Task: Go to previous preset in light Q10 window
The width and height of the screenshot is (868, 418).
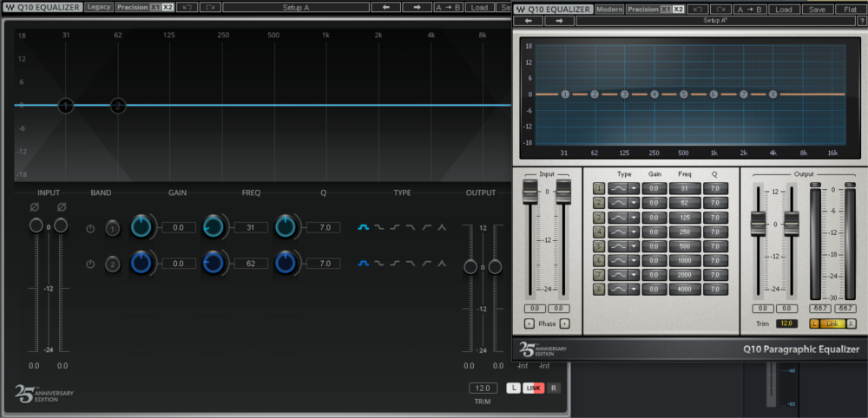Action: [528, 21]
